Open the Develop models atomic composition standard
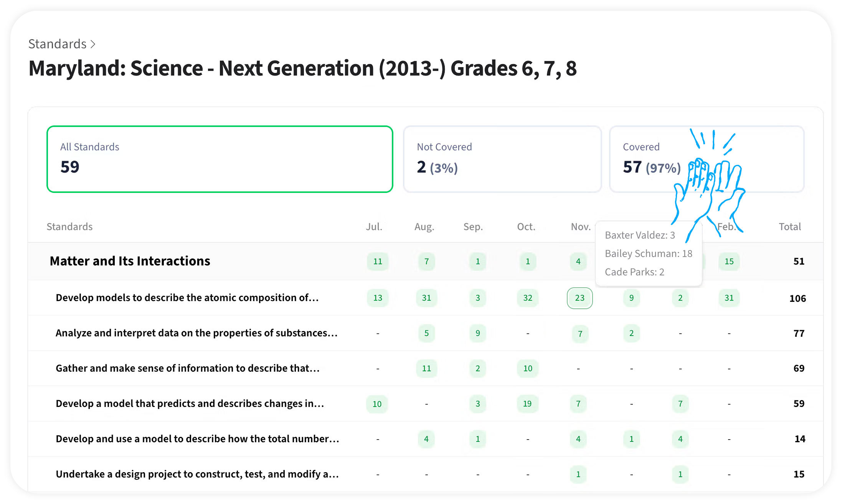This screenshot has height=504, width=842. (187, 298)
